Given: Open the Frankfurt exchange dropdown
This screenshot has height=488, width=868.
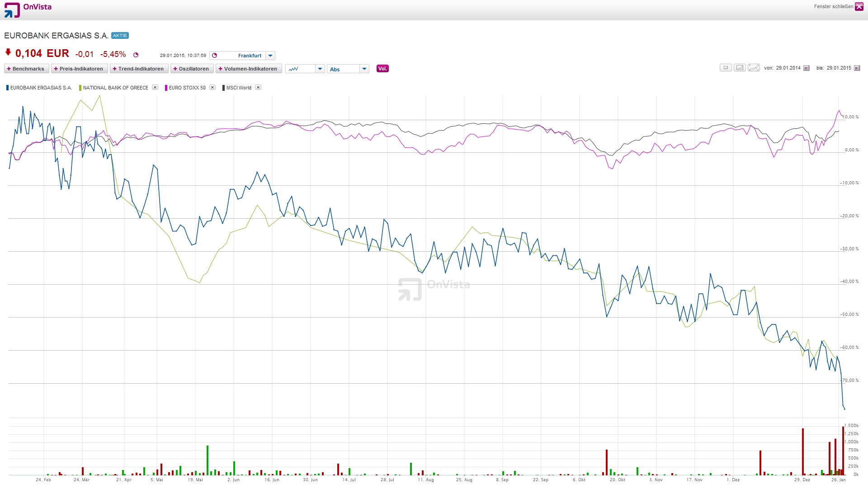Looking at the screenshot, I should click(270, 56).
